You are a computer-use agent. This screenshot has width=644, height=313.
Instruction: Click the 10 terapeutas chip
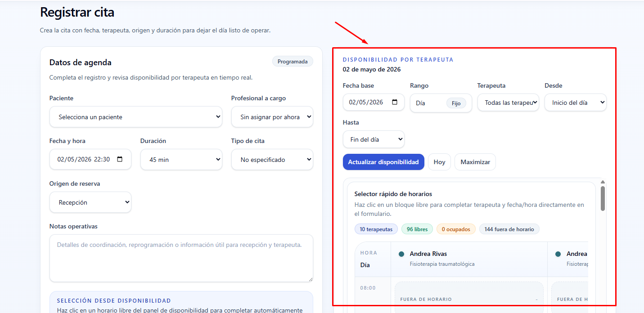[x=376, y=229]
